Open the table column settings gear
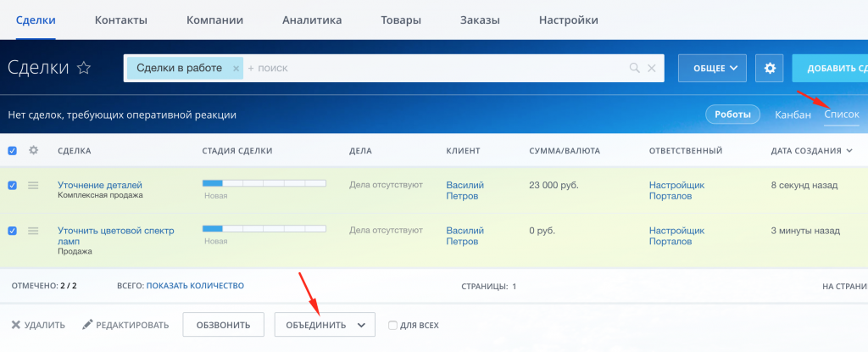The height and width of the screenshot is (352, 868). 33,150
